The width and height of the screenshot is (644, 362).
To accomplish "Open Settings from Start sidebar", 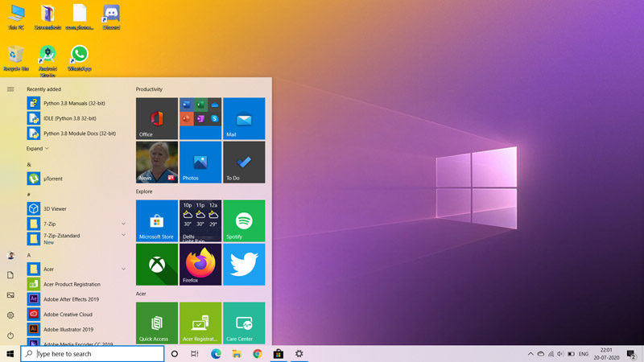I will [x=10, y=315].
